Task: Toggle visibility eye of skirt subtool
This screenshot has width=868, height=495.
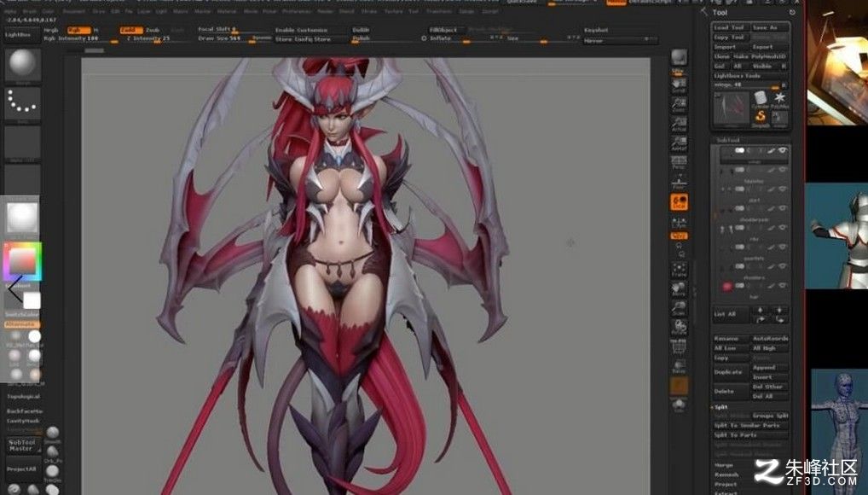Action: pos(782,189)
